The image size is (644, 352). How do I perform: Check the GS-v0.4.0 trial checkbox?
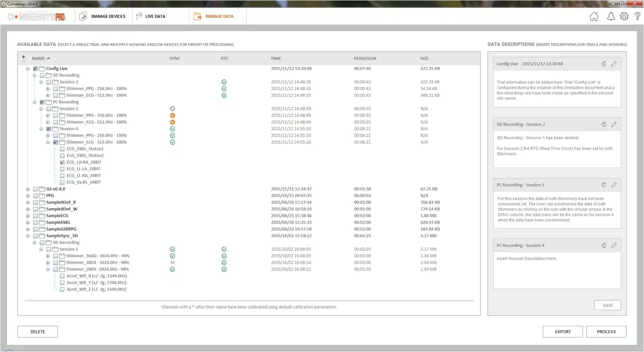pos(35,189)
